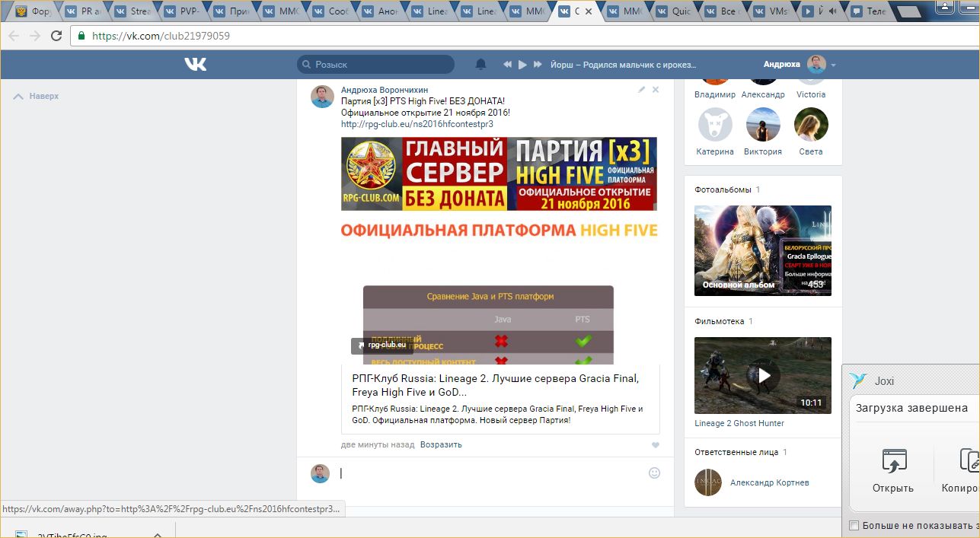Open the VK logo home link
This screenshot has height=538, width=980.
(196, 65)
